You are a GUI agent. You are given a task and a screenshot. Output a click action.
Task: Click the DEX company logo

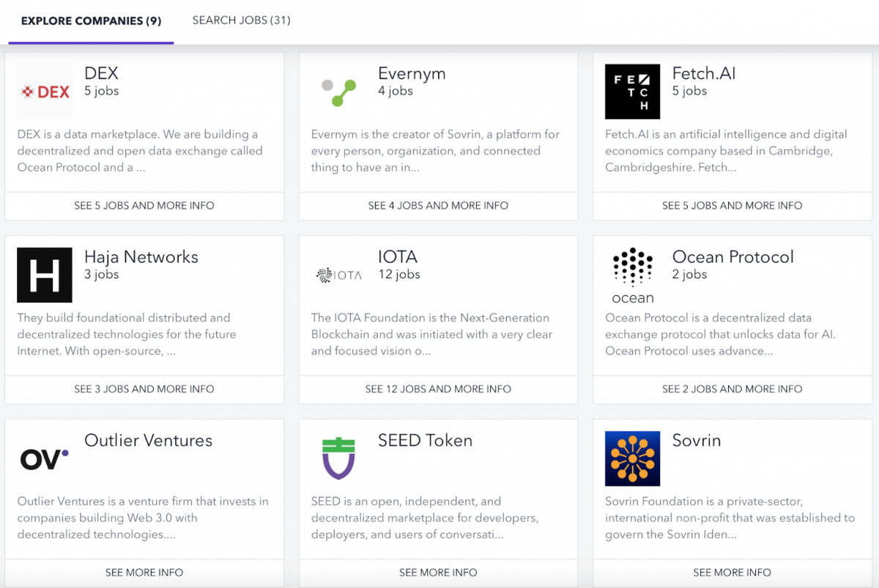[x=45, y=92]
